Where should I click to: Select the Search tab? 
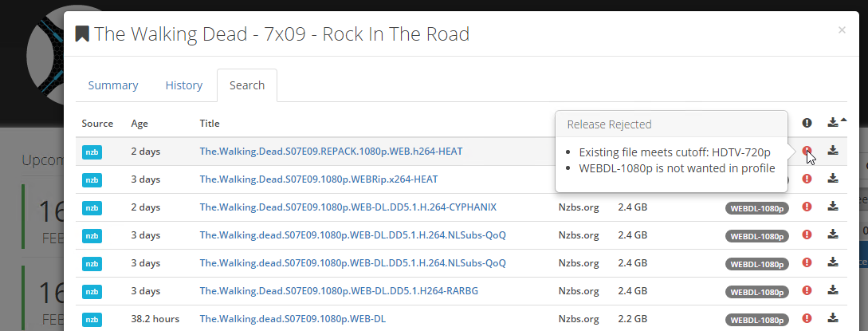[x=246, y=85]
